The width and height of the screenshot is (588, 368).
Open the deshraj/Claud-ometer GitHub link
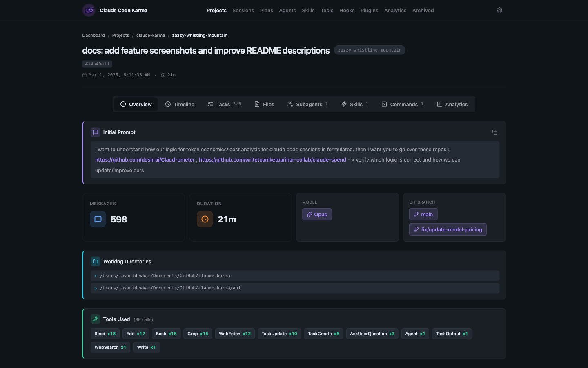coord(145,160)
